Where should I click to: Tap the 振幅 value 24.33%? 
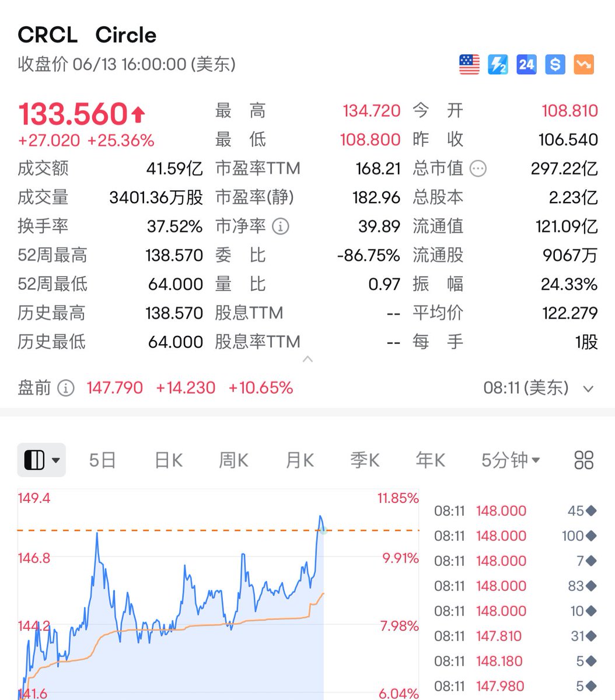pos(569,284)
